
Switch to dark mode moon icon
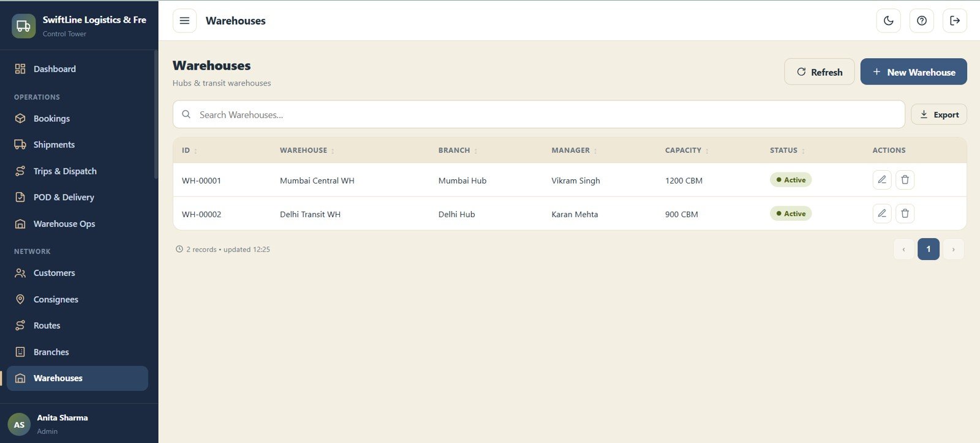click(x=889, y=21)
